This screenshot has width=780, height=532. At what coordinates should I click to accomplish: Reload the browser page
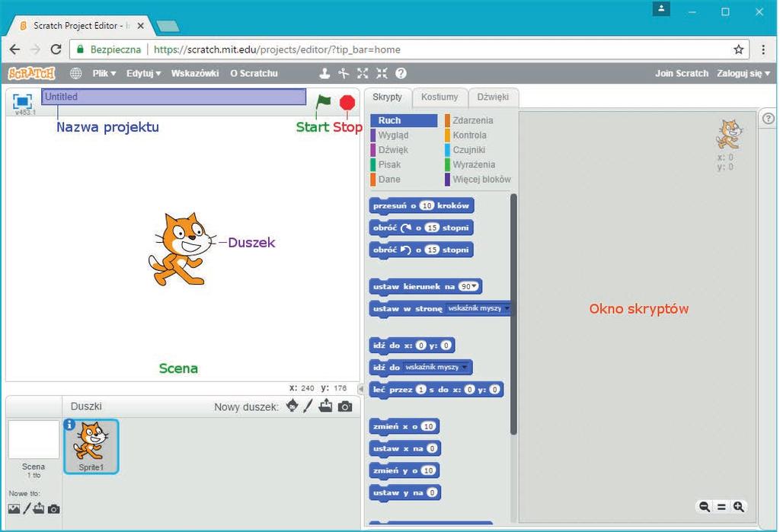click(x=56, y=49)
